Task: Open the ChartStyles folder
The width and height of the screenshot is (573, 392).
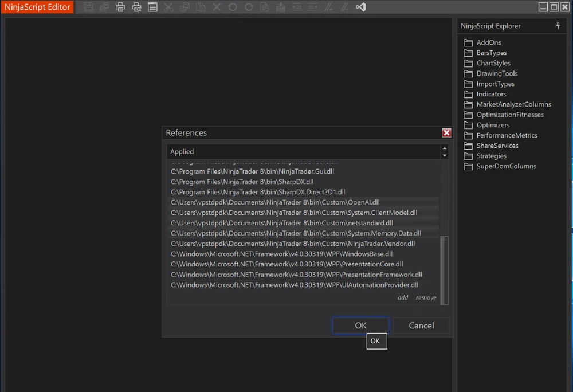Action: (x=487, y=63)
